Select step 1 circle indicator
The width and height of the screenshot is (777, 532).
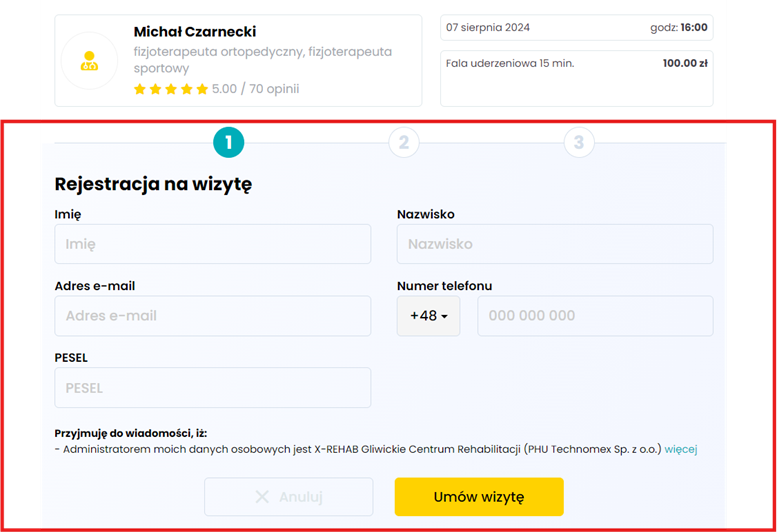(x=228, y=143)
